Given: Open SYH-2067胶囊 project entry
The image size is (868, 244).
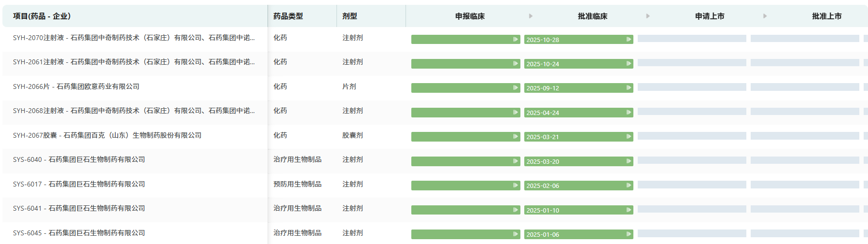Looking at the screenshot, I should tap(107, 135).
